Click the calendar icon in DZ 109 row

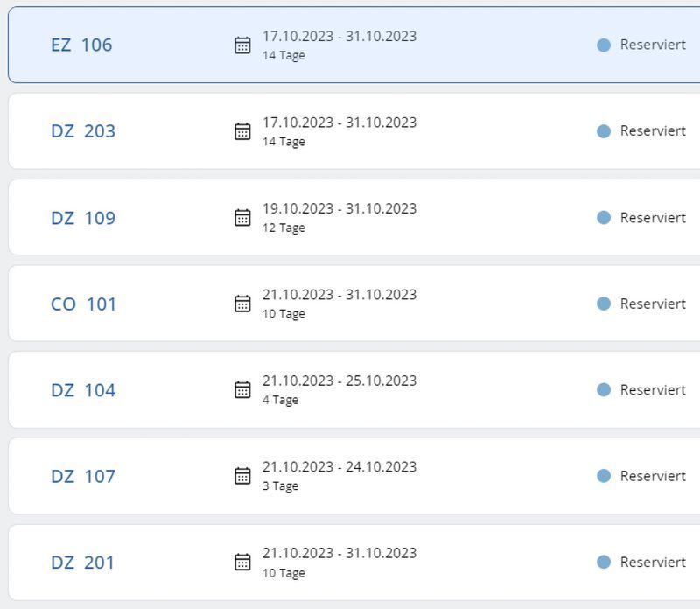click(x=242, y=218)
